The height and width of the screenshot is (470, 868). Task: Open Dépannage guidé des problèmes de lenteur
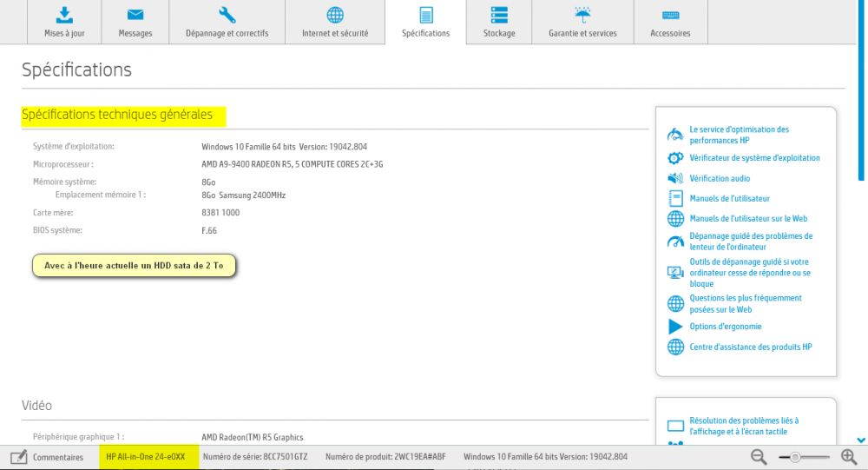click(x=751, y=241)
